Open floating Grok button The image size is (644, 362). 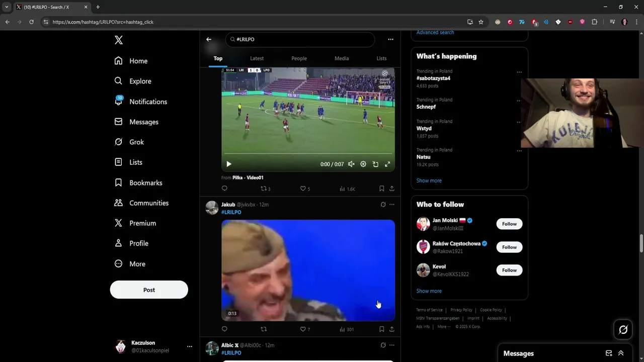623,330
